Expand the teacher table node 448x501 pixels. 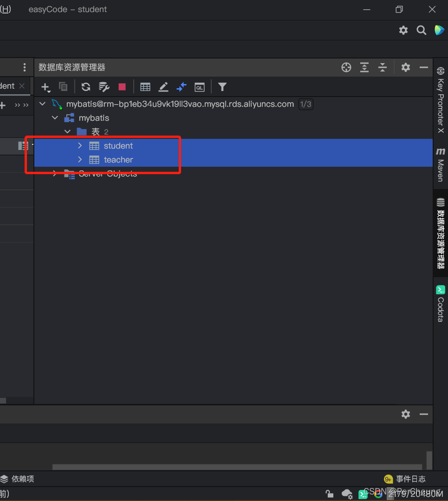click(x=80, y=159)
